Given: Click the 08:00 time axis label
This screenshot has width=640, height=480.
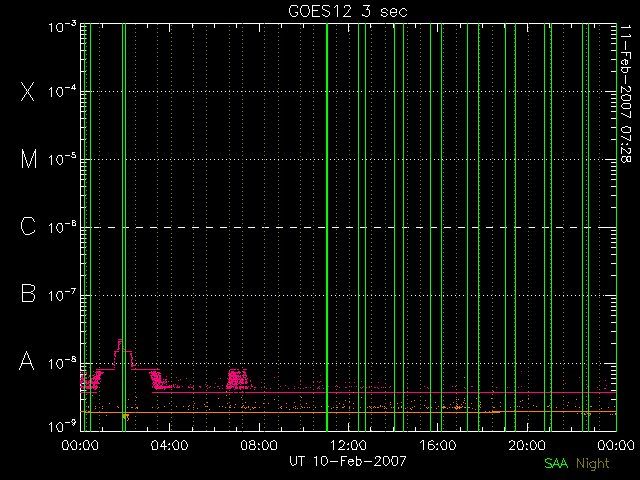Looking at the screenshot, I should pos(259,445).
